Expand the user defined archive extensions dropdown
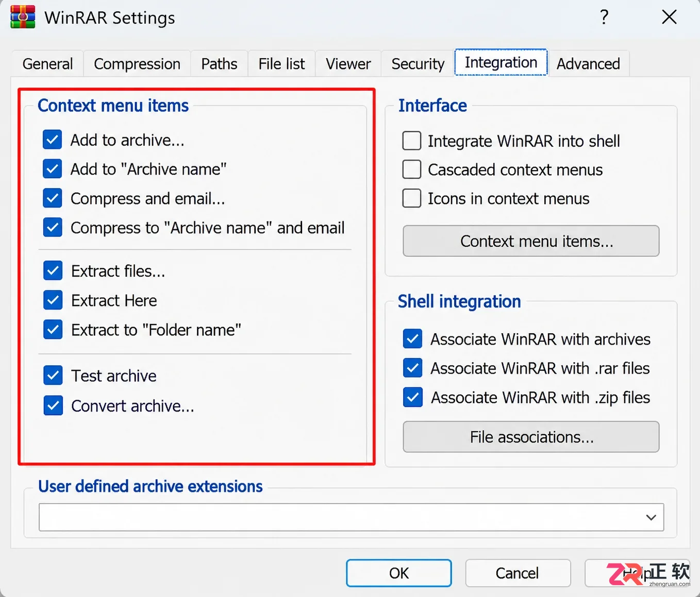Image resolution: width=700 pixels, height=597 pixels. [651, 517]
